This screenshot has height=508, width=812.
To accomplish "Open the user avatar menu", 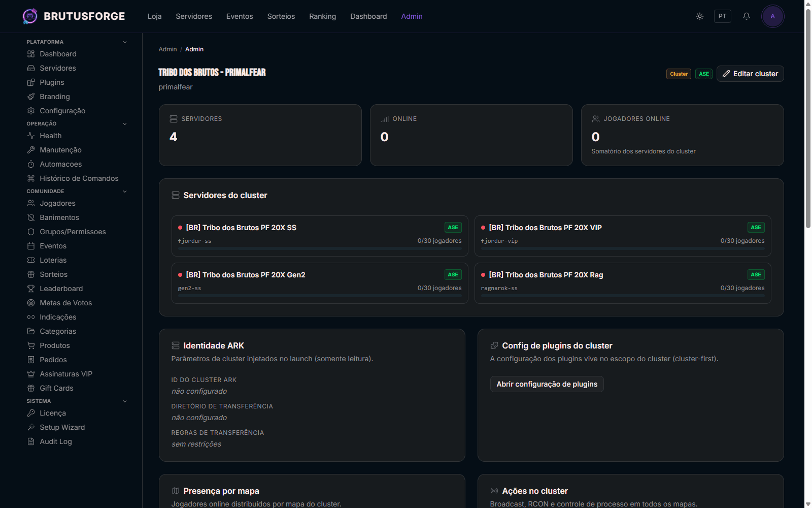I will pyautogui.click(x=772, y=16).
